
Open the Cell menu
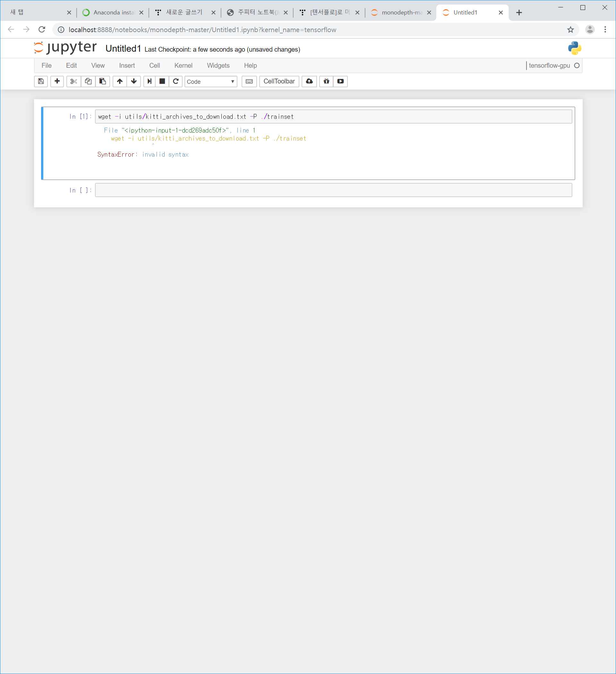(x=154, y=65)
